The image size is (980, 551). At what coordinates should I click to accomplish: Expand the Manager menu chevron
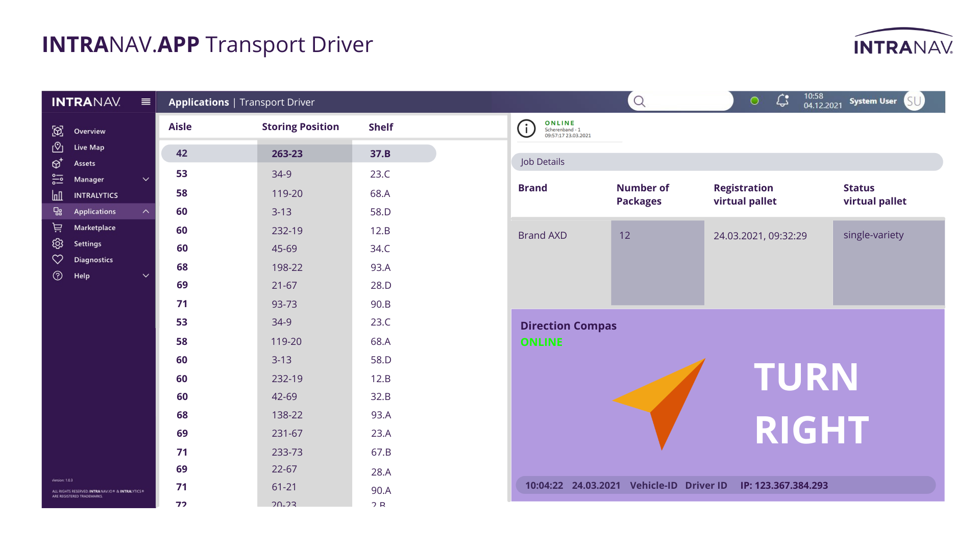tap(146, 179)
